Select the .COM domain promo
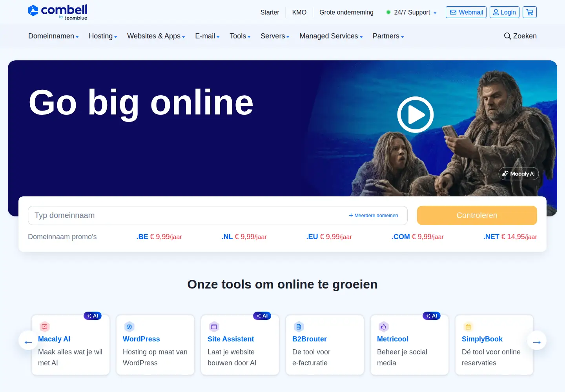Image resolution: width=565 pixels, height=392 pixels. point(417,237)
